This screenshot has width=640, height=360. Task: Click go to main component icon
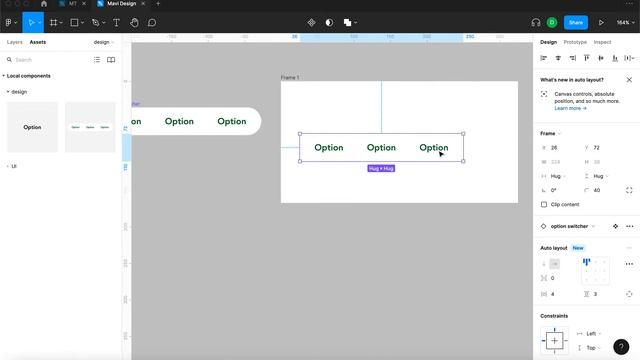[615, 226]
